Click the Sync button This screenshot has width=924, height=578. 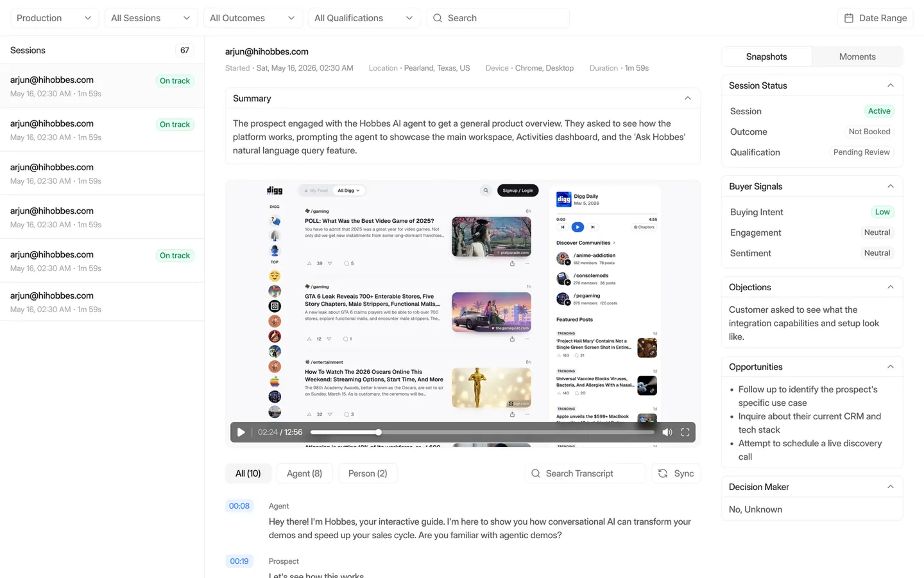click(676, 473)
